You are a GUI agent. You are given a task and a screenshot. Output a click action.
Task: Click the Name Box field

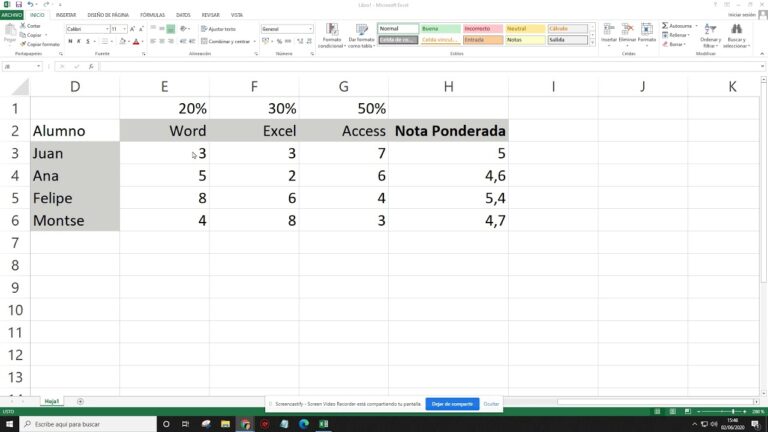(20, 66)
